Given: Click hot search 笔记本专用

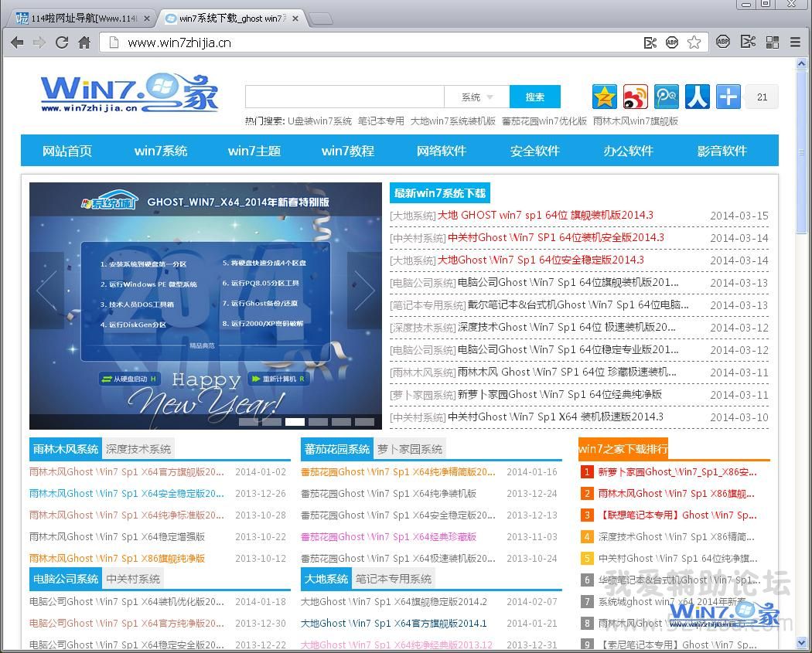Looking at the screenshot, I should click(x=381, y=121).
